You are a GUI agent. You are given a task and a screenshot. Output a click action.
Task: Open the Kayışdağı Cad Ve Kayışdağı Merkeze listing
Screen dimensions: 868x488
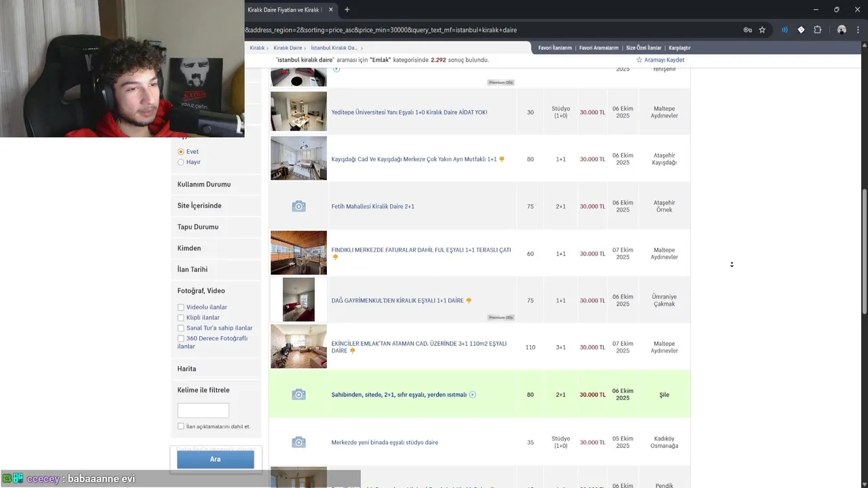coord(414,159)
